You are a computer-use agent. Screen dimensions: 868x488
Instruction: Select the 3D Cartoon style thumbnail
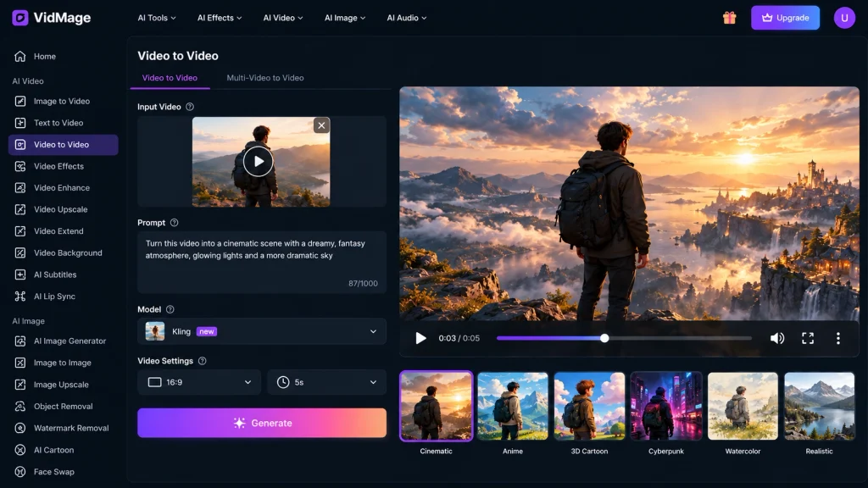coord(589,406)
